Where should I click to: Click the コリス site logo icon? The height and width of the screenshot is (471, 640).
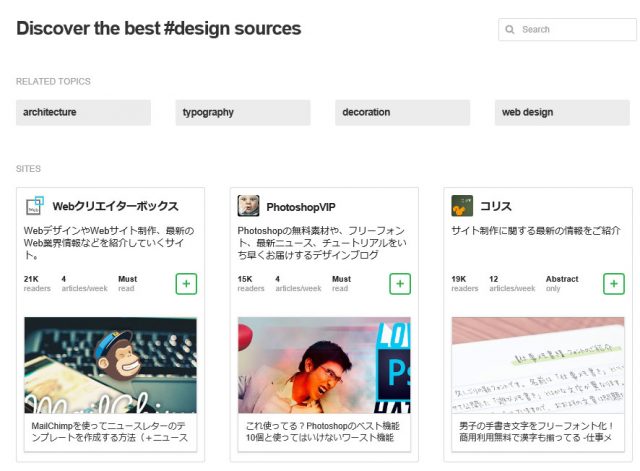pos(462,206)
